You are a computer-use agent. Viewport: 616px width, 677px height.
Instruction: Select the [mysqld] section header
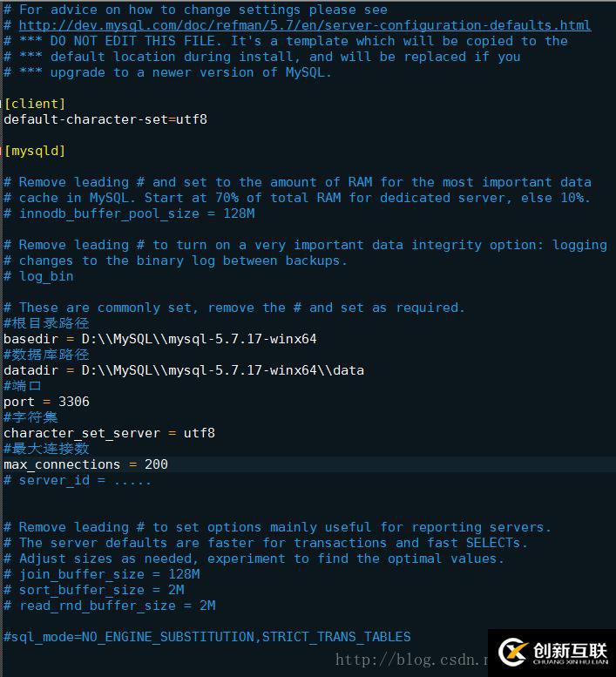pos(35,151)
